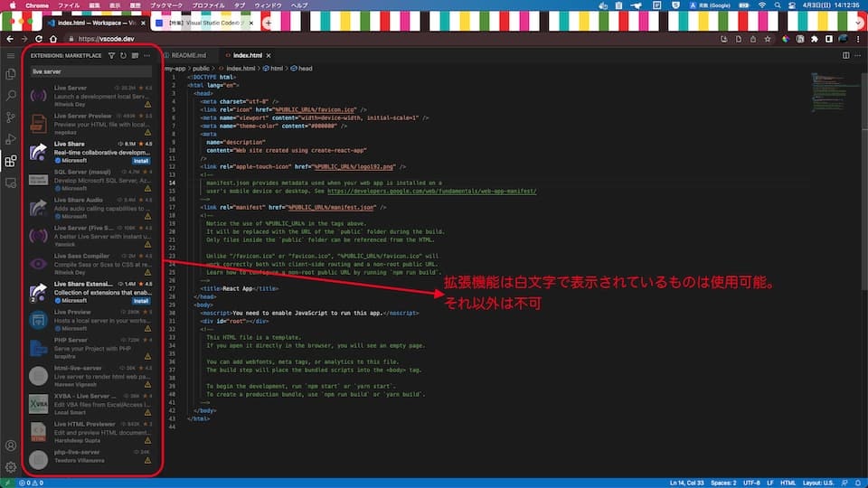Screen dimensions: 868x488
Task: Clear extensions search results icon
Action: click(135, 55)
